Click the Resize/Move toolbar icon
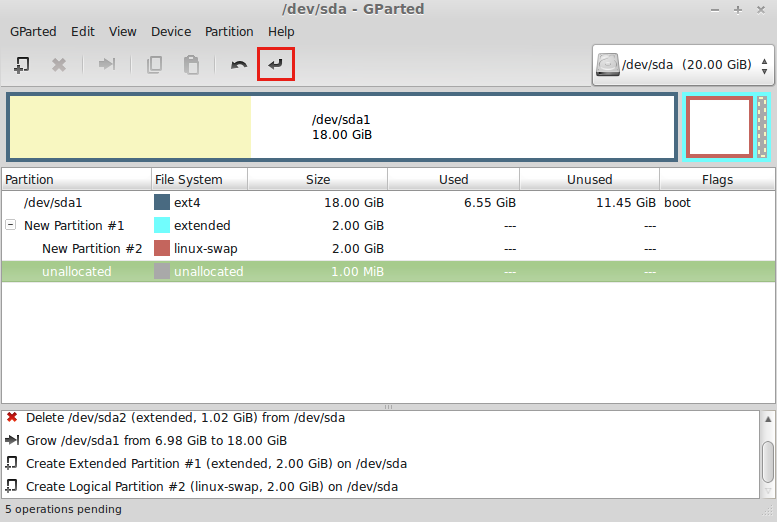The image size is (777, 522). (107, 65)
